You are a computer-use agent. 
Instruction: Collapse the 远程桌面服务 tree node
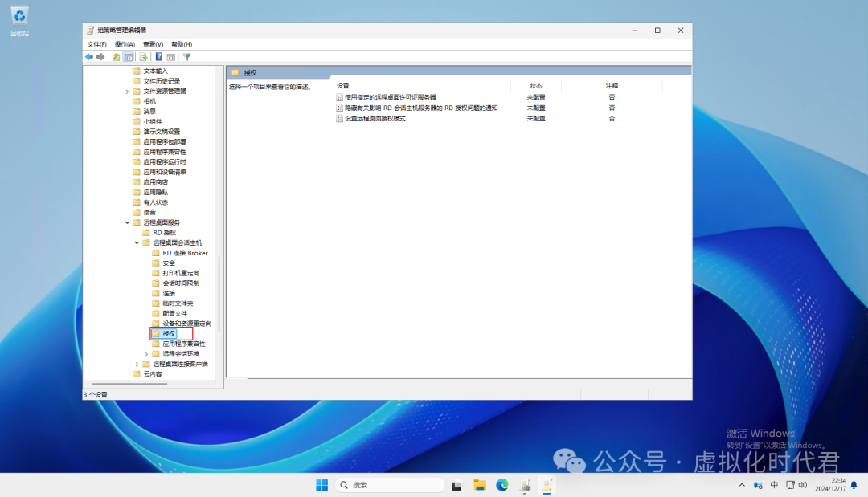click(127, 222)
